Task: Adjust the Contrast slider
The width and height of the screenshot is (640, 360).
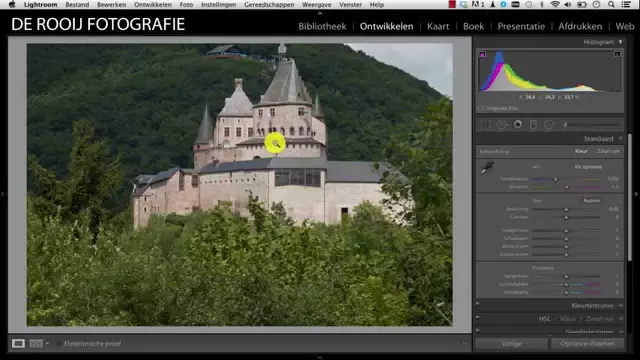Action: click(x=565, y=218)
